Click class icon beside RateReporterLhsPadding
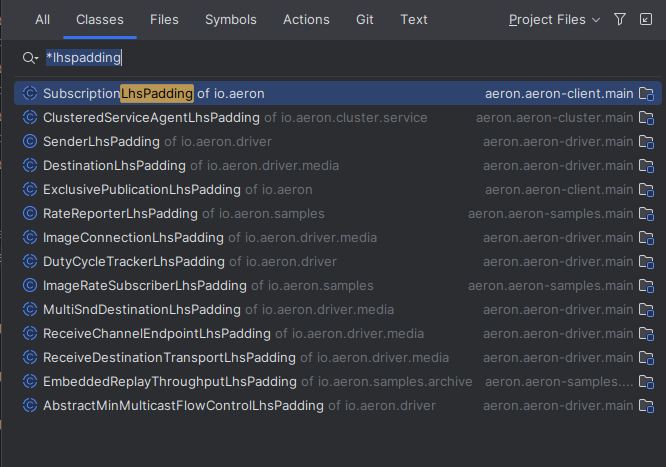Screen dimensions: 666x467 [30, 213]
